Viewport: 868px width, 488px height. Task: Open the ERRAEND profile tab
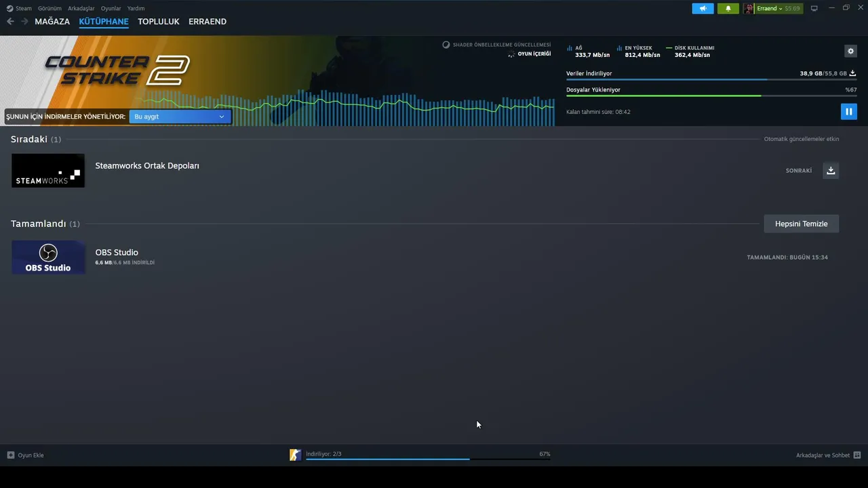coord(208,22)
